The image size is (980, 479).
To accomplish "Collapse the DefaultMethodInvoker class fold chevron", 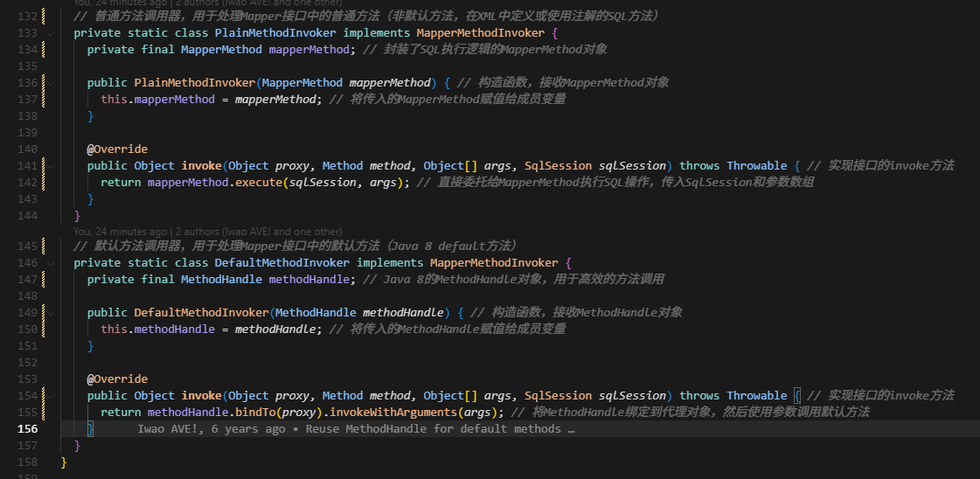I will click(51, 263).
